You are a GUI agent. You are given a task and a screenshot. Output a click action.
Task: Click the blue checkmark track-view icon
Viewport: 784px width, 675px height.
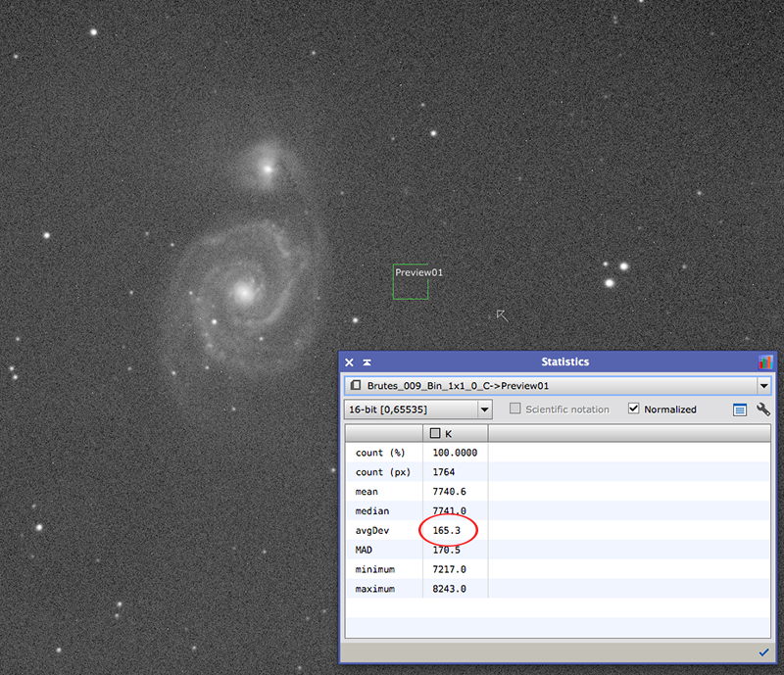tap(763, 652)
